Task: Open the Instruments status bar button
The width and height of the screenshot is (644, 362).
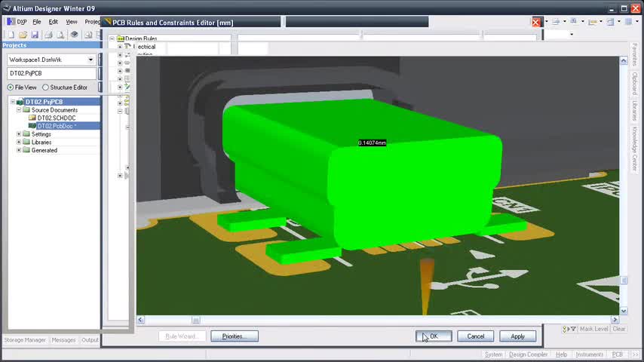Action: (x=590, y=354)
